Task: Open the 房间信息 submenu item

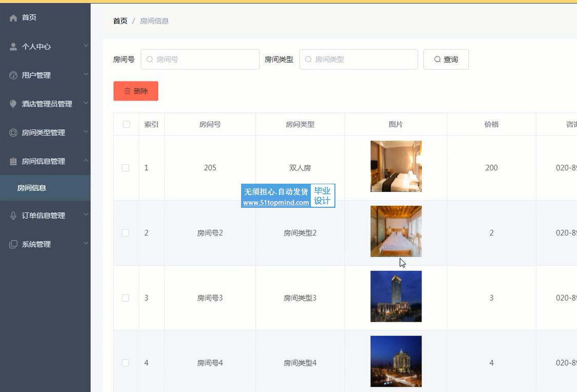Action: click(32, 188)
